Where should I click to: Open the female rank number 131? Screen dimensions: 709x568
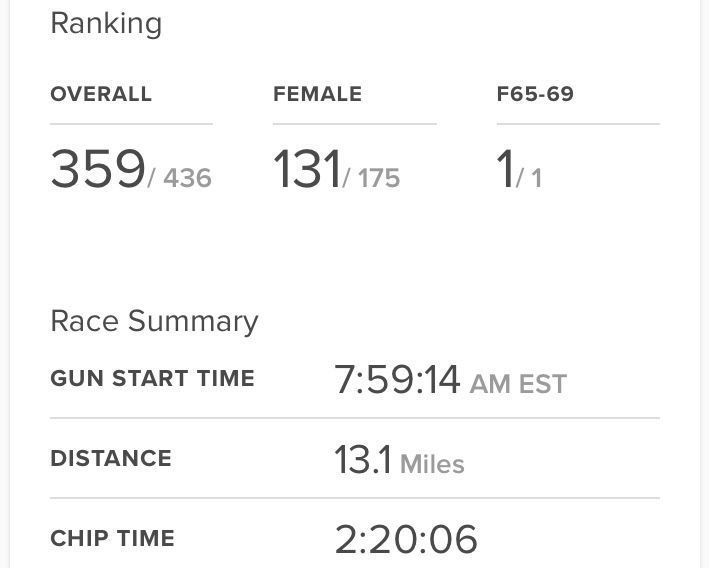point(307,169)
